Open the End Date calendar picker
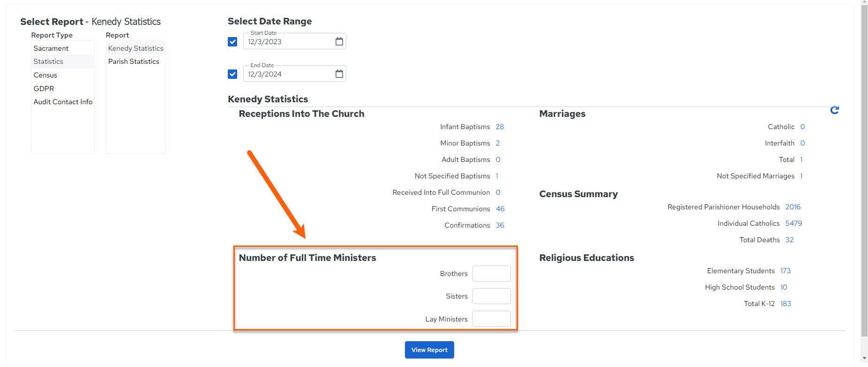868x367 pixels. pyautogui.click(x=339, y=74)
